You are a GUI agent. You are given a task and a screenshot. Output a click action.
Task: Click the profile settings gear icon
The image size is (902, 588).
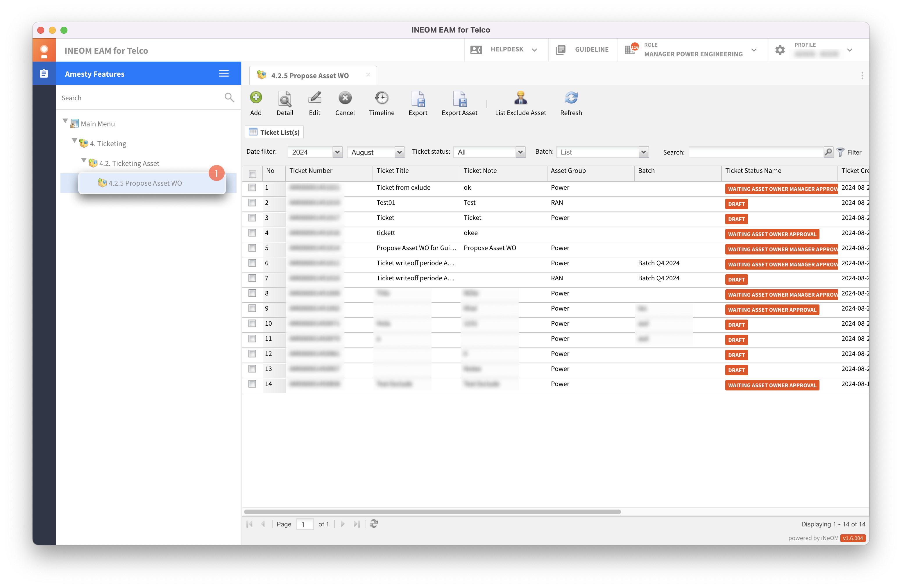pos(780,50)
